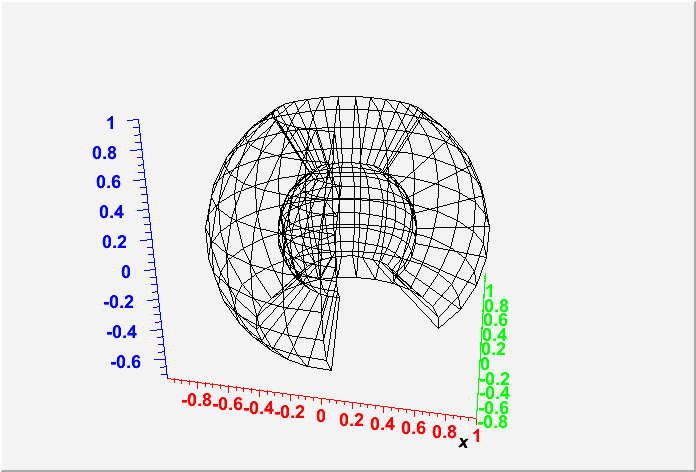Click the green 0.4 tick label
Image resolution: width=696 pixels, height=472 pixels.
[x=495, y=334]
